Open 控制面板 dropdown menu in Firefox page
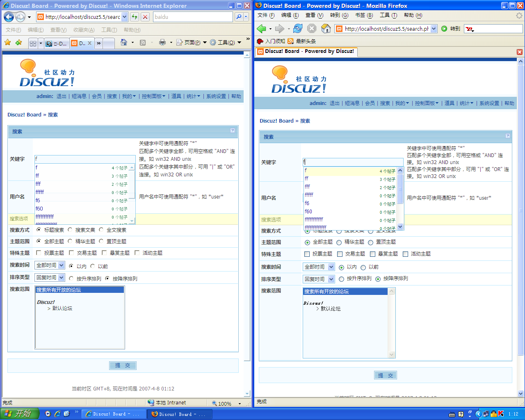 tap(427, 103)
